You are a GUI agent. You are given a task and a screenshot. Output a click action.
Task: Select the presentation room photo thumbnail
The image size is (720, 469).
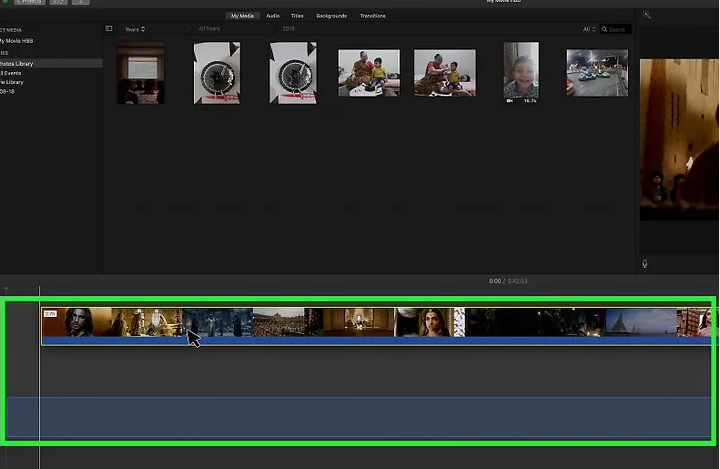[141, 73]
